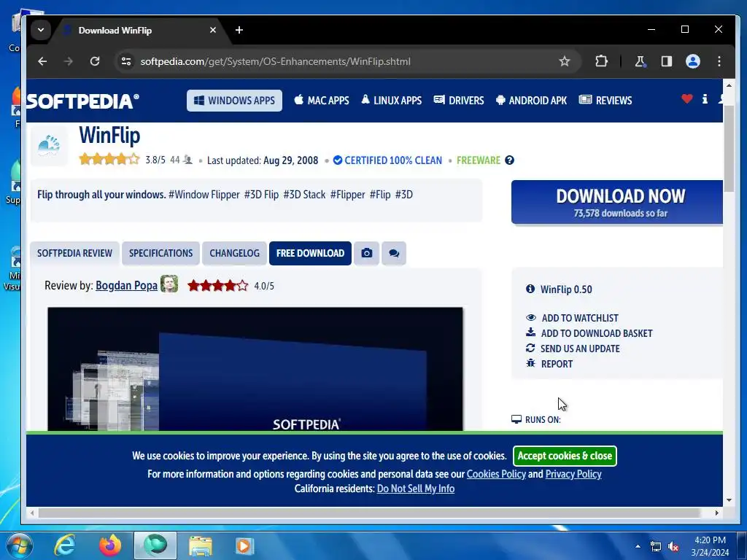
Task: Open the media player taskbar icon
Action: (x=245, y=545)
